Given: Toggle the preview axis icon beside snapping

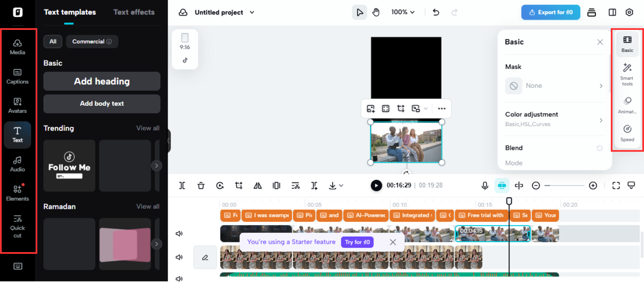Looking at the screenshot, I should (519, 186).
